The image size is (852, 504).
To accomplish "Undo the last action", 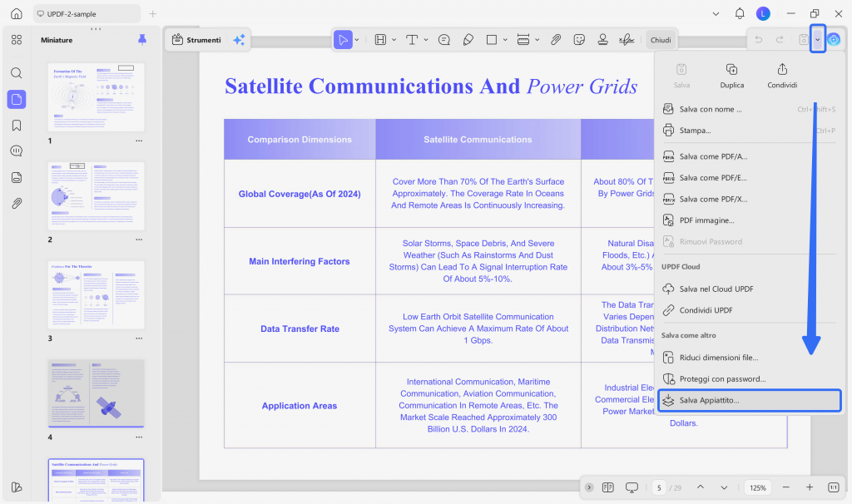I will [x=759, y=40].
